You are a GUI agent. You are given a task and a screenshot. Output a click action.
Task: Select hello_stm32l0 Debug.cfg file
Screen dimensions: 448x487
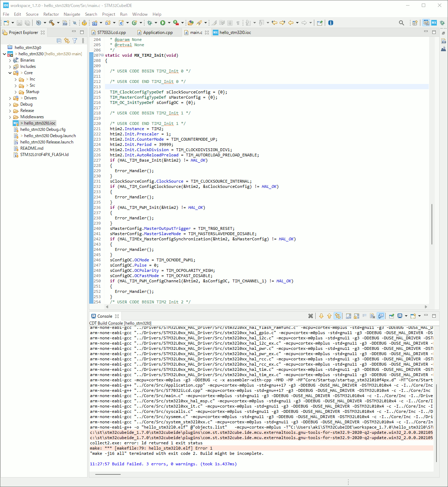(x=43, y=129)
